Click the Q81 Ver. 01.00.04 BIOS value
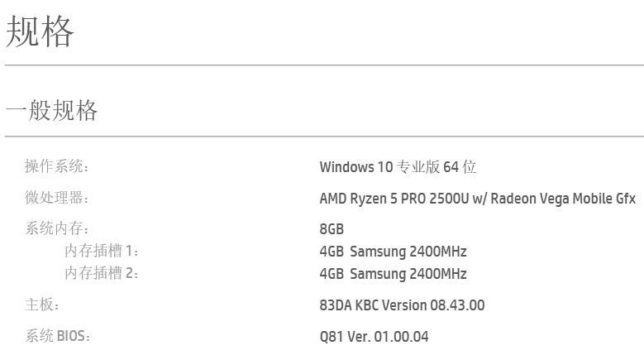This screenshot has height=355, width=644. pyautogui.click(x=374, y=337)
